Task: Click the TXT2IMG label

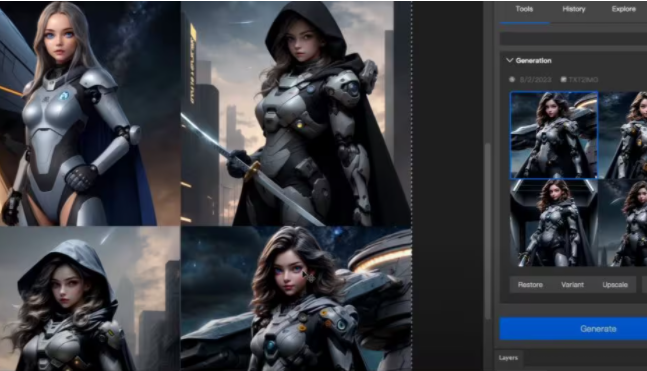Action: coord(583,79)
